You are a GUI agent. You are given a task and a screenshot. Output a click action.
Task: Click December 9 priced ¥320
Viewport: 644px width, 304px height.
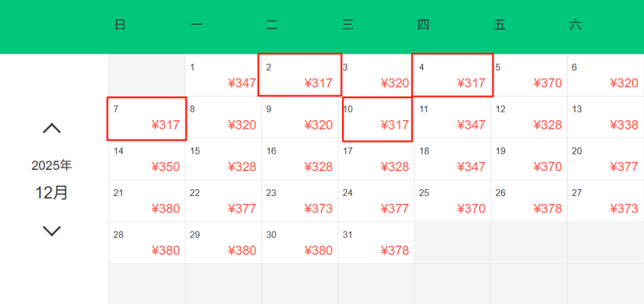(x=300, y=117)
